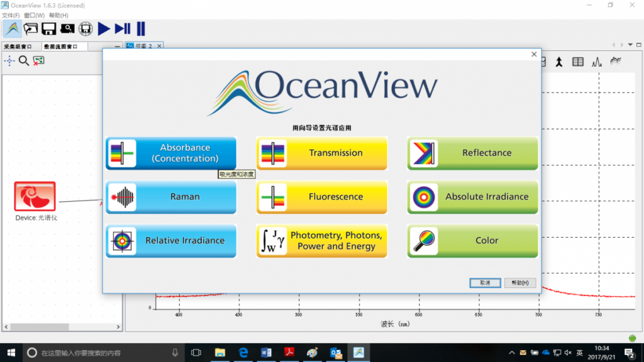The image size is (644, 362).
Task: Choose the Raman wizard option
Action: (x=171, y=197)
